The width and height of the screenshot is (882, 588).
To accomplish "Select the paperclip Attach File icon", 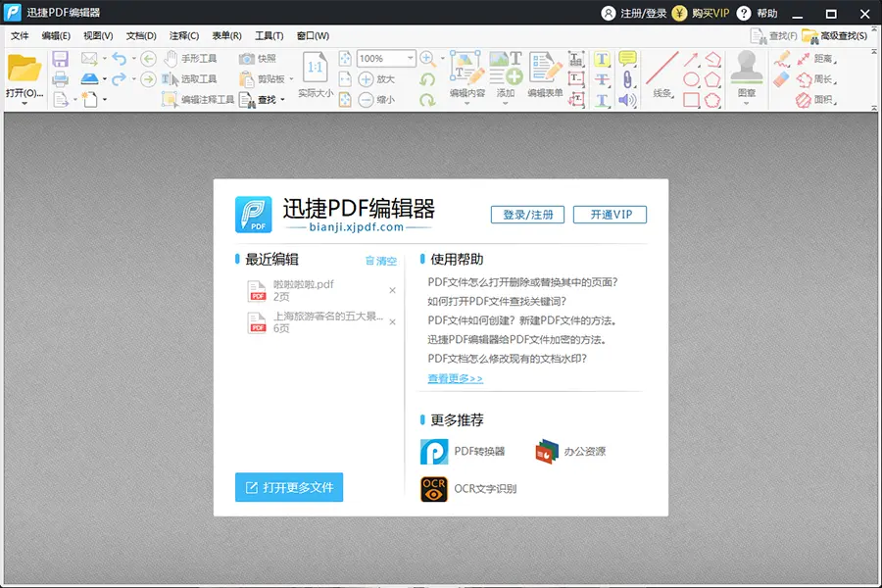I will click(627, 79).
